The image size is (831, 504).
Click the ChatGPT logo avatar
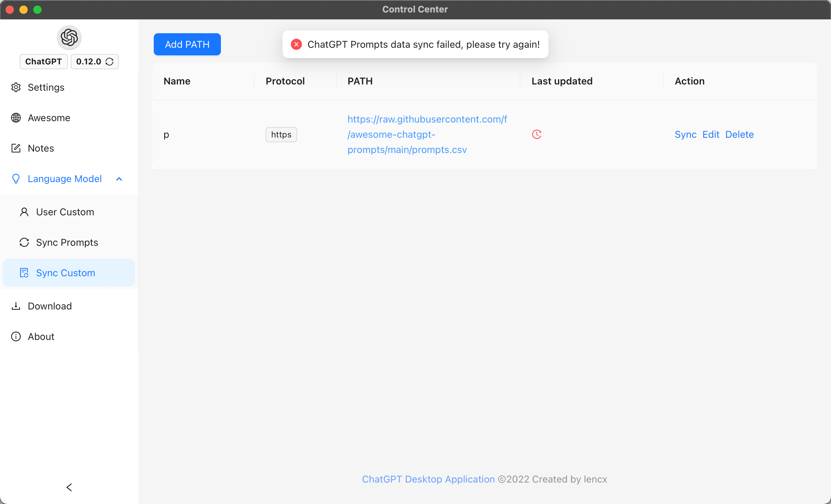coord(69,37)
